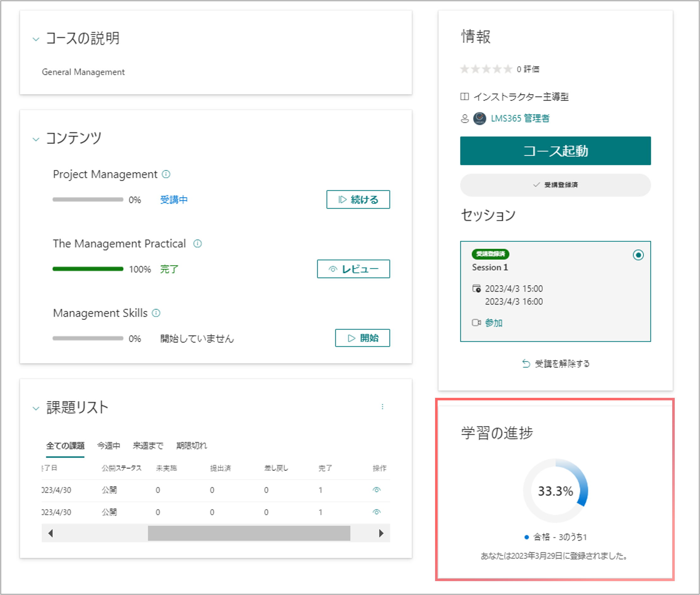Image resolution: width=700 pixels, height=595 pixels.
Task: Click the 未実施 column header
Action: click(166, 468)
